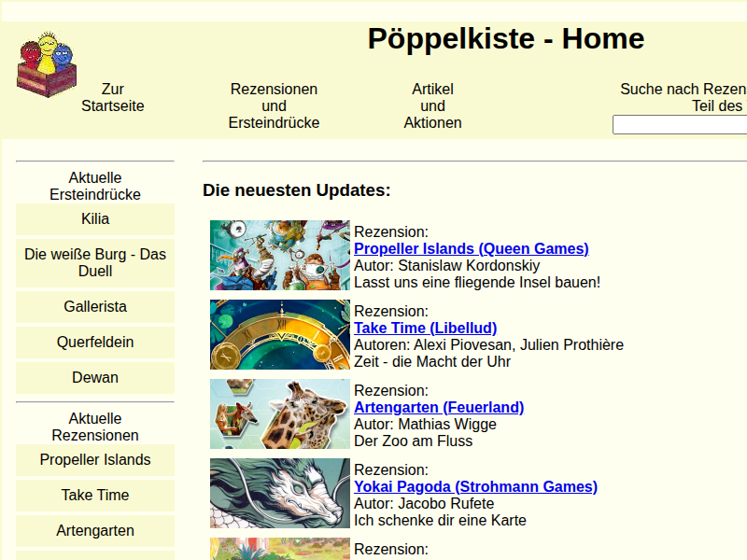
Task: Click the Yokai Pagoda dragon thumbnail
Action: click(x=279, y=494)
